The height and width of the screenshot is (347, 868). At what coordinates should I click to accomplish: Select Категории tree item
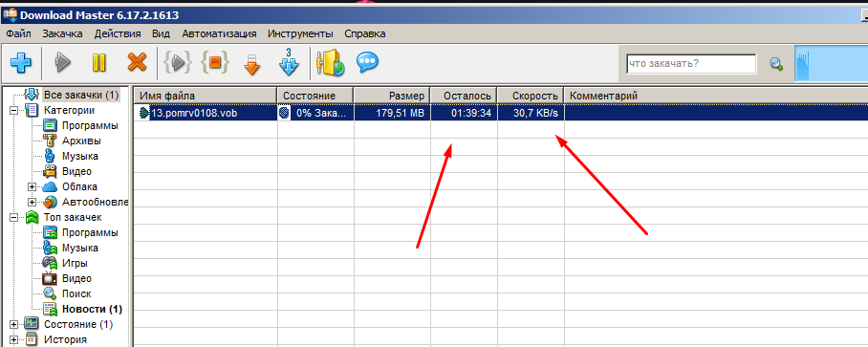69,110
